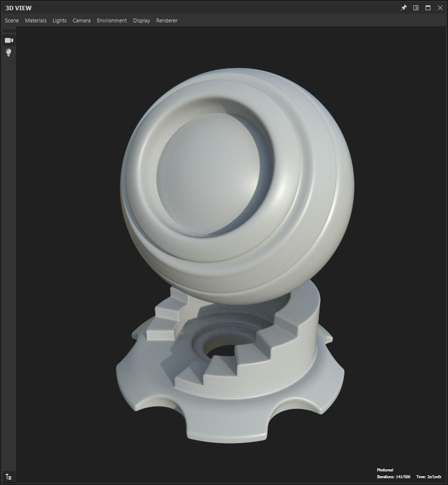Click the rendered material preview sphere
This screenshot has width=448, height=485.
click(237, 186)
